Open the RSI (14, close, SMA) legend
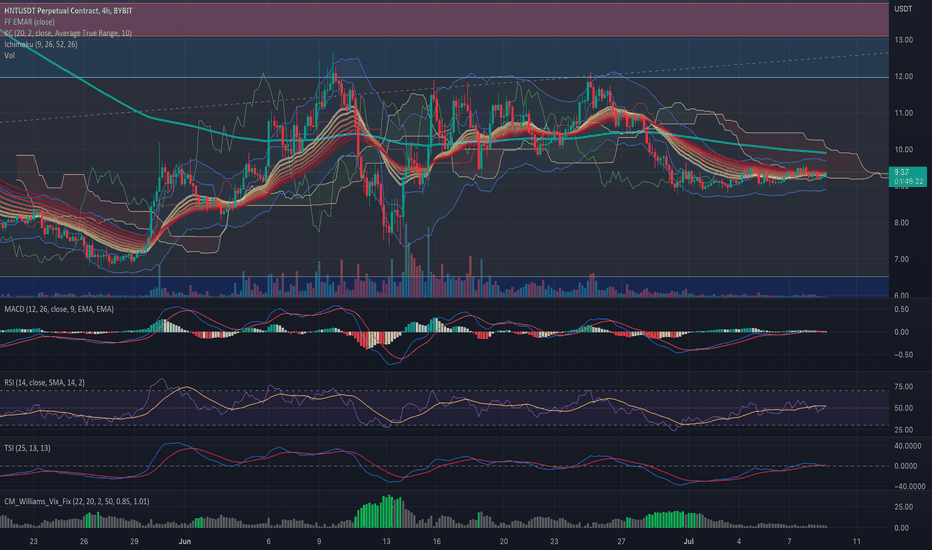This screenshot has width=932, height=550. pos(45,383)
